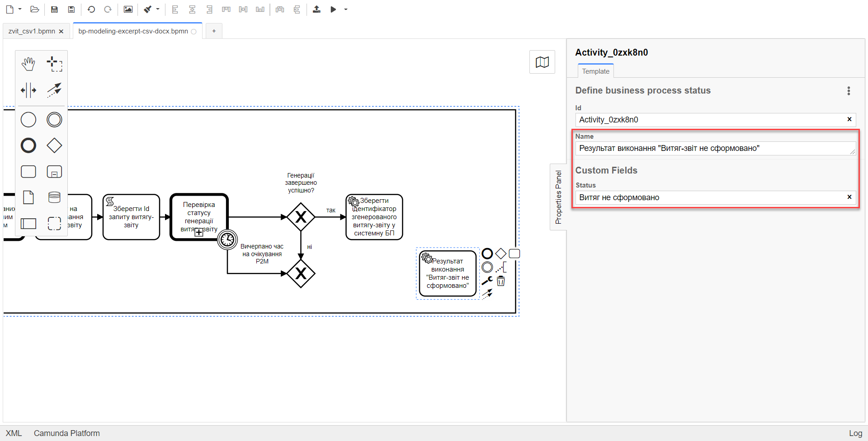
Task: Change element type with wrench icon
Action: click(x=487, y=281)
